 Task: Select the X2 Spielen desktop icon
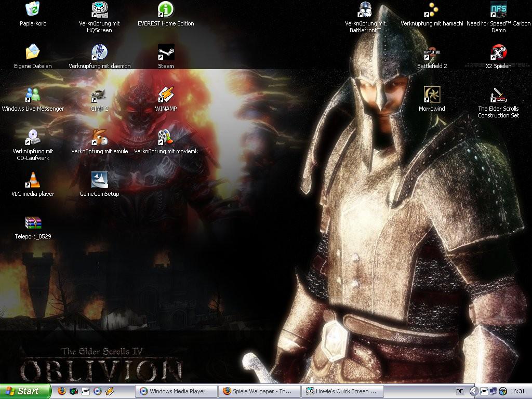point(498,51)
